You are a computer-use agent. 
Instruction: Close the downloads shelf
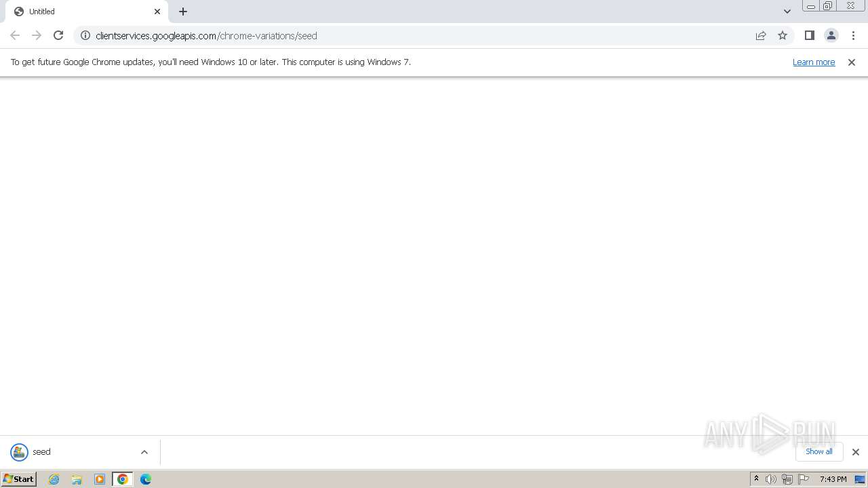coord(855,452)
